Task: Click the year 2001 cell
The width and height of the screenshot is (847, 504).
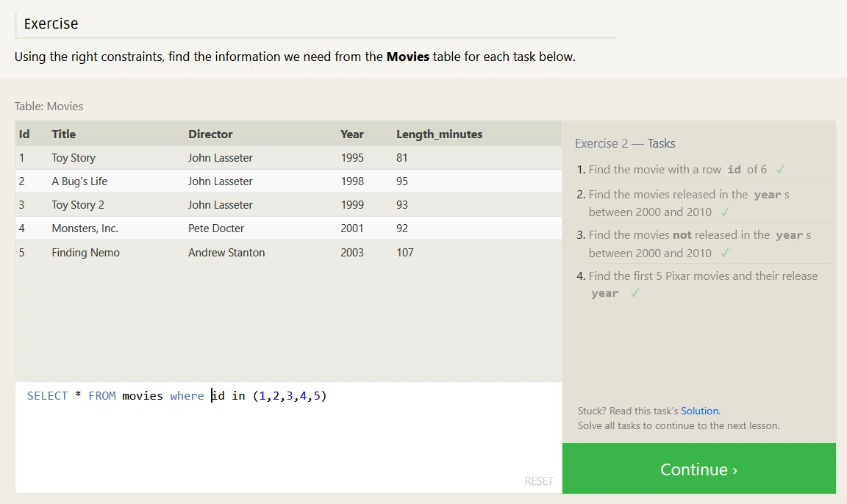Action: [352, 228]
